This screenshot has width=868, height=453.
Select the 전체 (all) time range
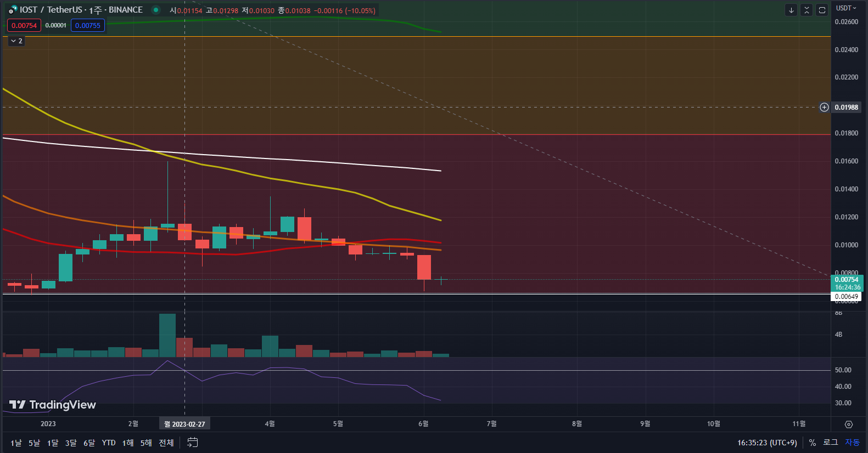166,443
